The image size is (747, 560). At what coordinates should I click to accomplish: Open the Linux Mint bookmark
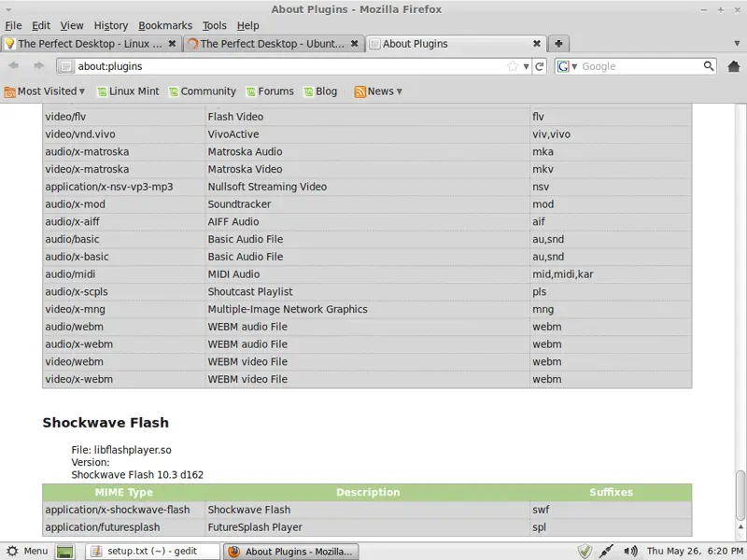[128, 91]
